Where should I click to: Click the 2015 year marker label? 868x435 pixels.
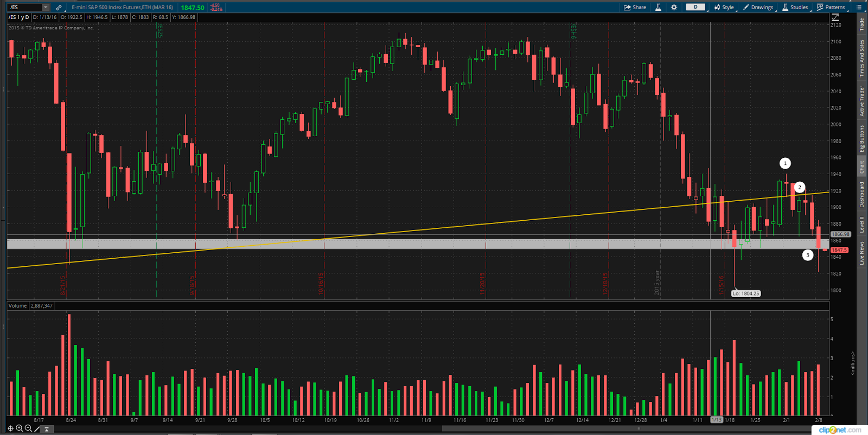coord(656,283)
